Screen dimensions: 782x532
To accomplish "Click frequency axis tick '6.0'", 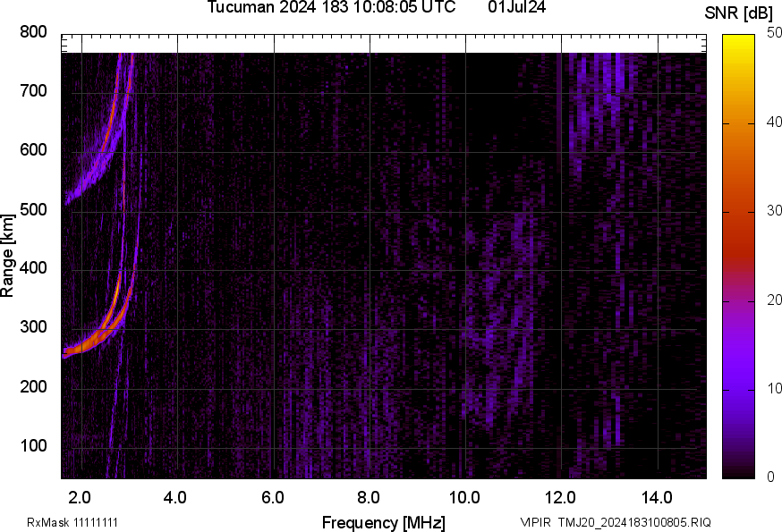I will click(273, 497).
